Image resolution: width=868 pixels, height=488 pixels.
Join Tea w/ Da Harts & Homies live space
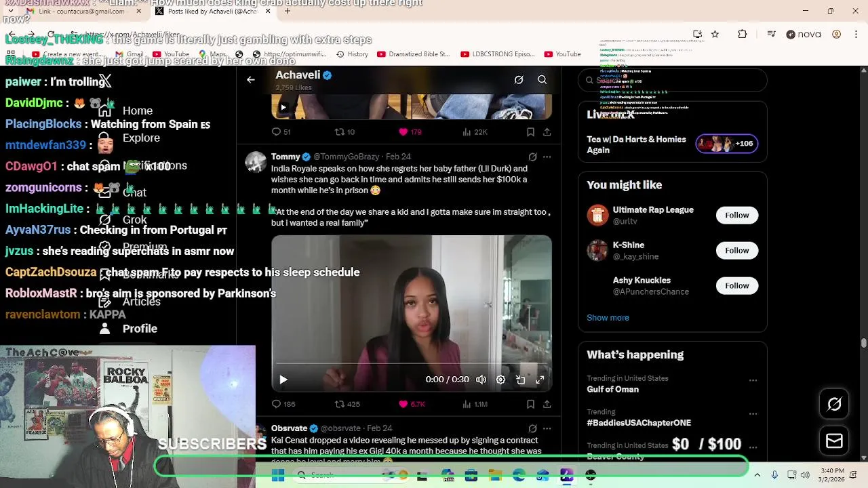point(672,144)
